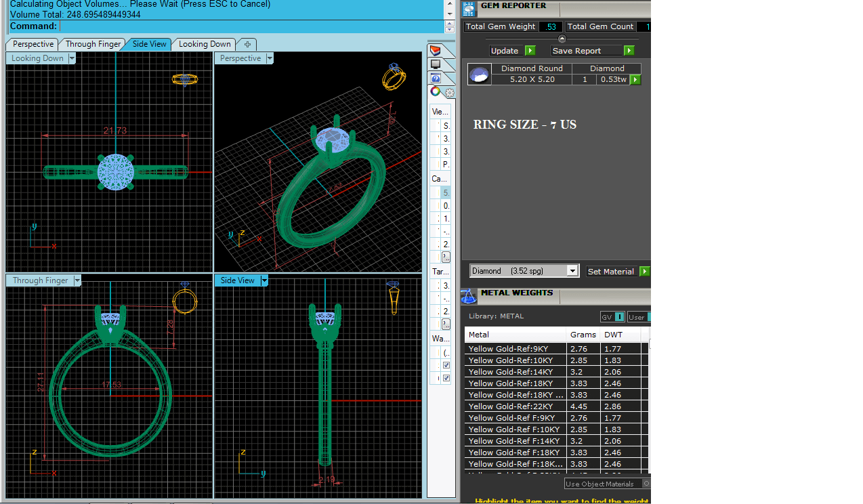Click the add new viewport tab plus icon

pyautogui.click(x=247, y=45)
